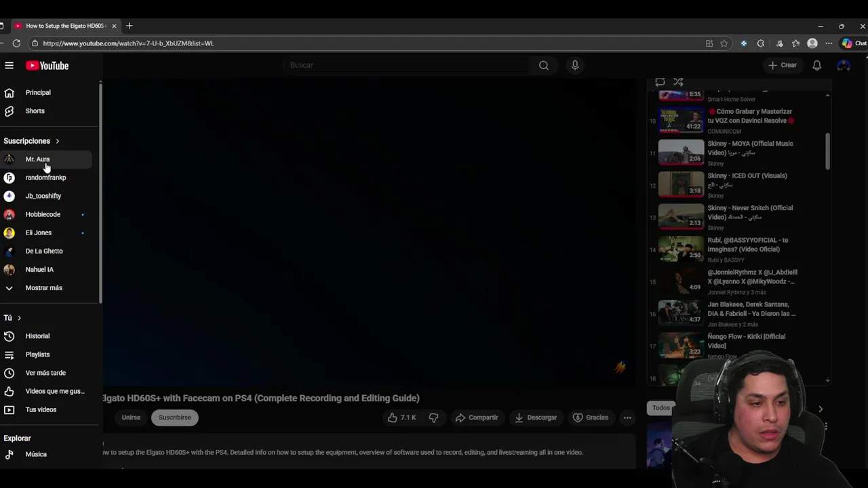Click Descargar download button
The height and width of the screenshot is (488, 868).
(536, 418)
